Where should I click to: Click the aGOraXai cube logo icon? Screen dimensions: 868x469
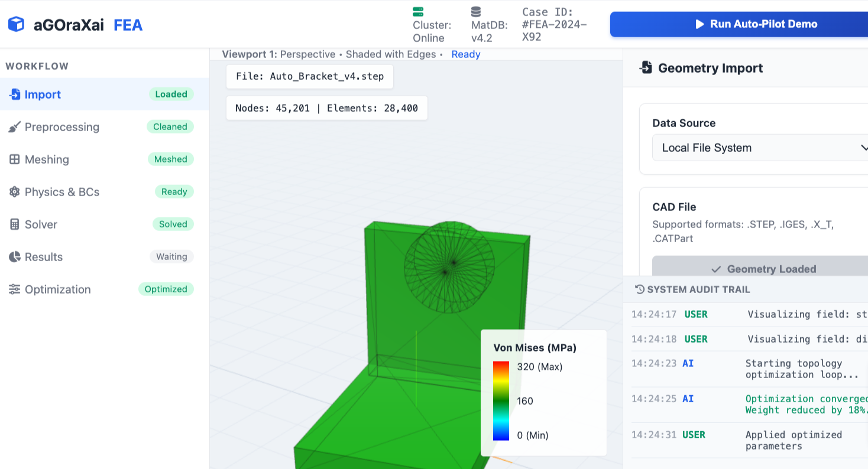[16, 24]
